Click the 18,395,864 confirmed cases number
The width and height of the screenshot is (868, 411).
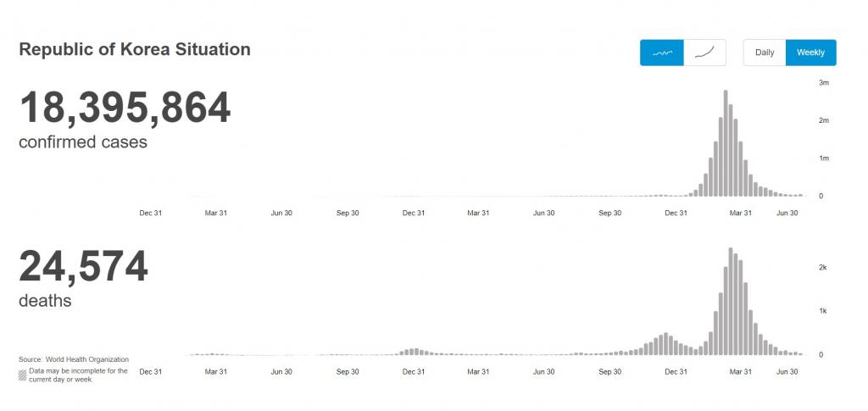(125, 108)
